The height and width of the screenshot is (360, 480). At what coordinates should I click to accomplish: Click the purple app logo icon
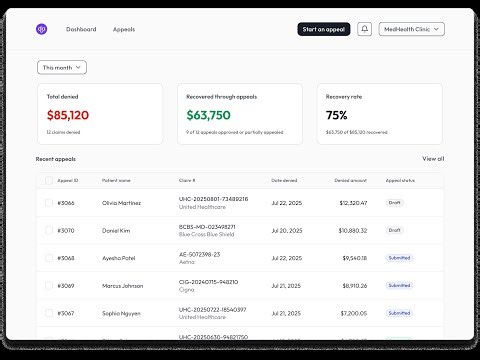(x=41, y=29)
